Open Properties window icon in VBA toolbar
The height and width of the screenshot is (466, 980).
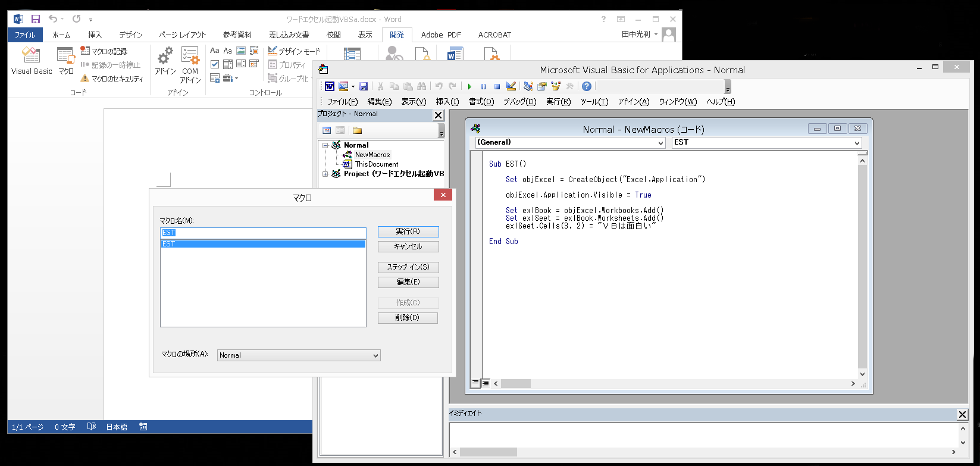pos(542,86)
